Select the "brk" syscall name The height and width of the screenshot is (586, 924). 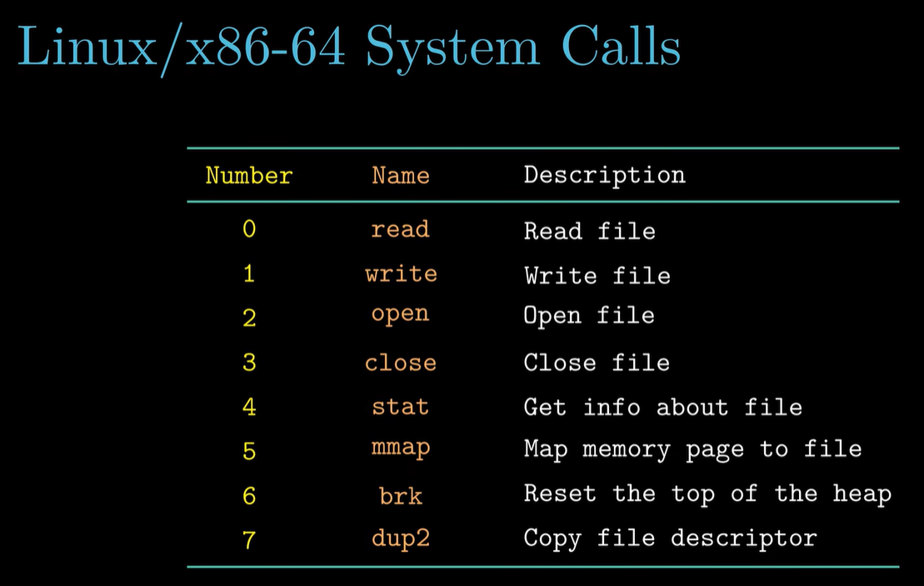pos(401,496)
